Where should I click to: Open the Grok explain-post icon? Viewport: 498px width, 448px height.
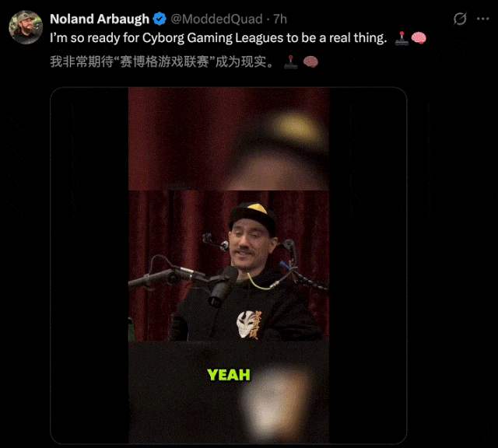click(x=460, y=19)
